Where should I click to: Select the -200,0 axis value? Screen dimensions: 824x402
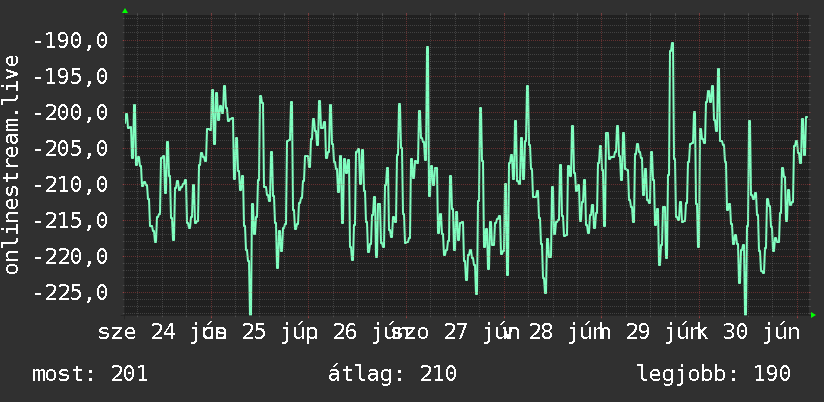coord(70,112)
